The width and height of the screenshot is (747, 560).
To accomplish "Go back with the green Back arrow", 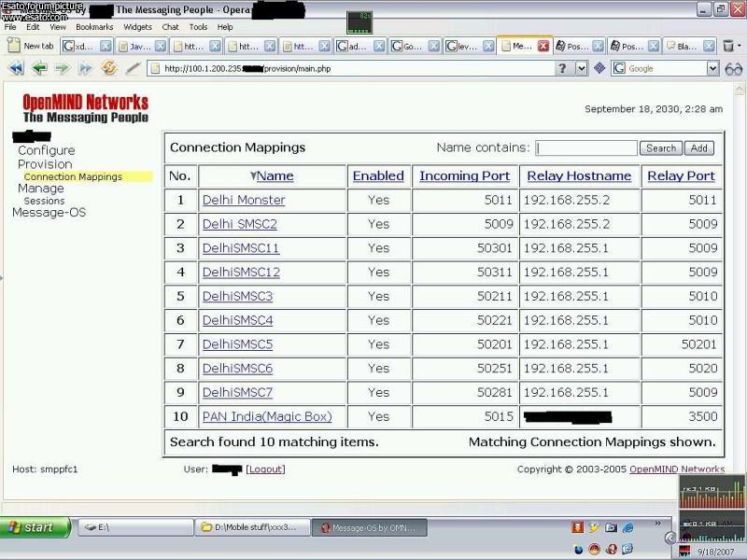I will click(39, 68).
